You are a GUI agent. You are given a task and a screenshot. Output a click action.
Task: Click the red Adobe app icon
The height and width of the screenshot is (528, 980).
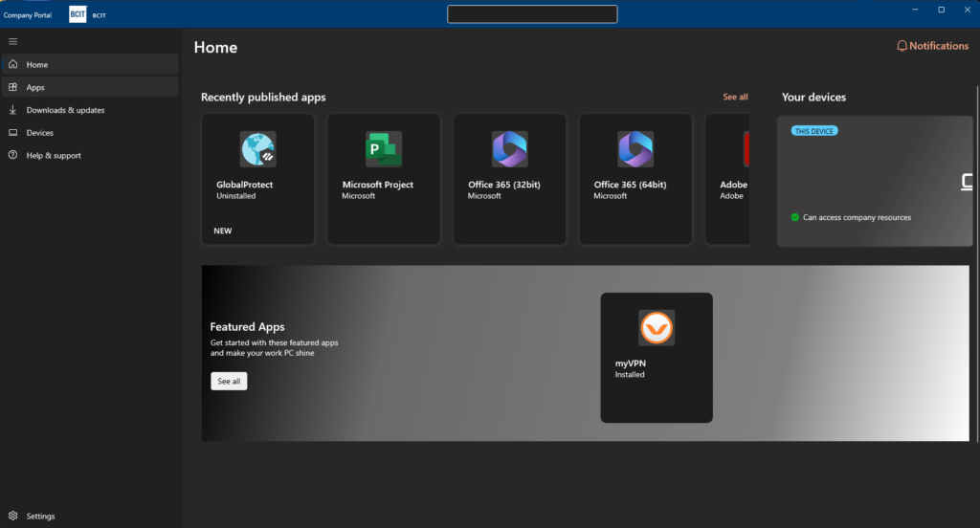point(746,149)
